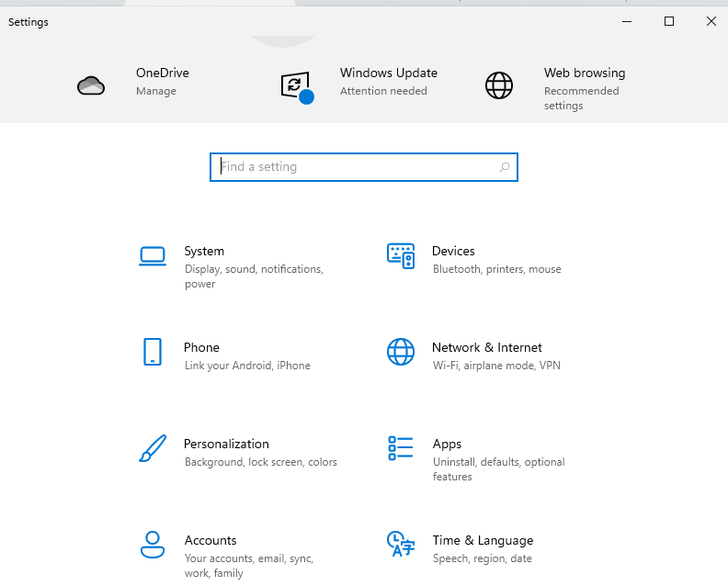Click the Phone device icon
This screenshot has width=728, height=586.
coord(153,352)
